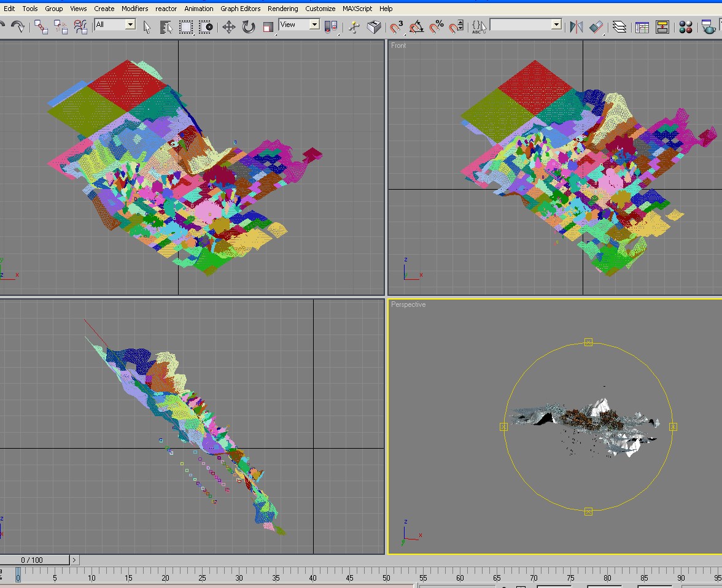The image size is (722, 588).
Task: Toggle Percent Snap magnet
Action: tap(437, 26)
